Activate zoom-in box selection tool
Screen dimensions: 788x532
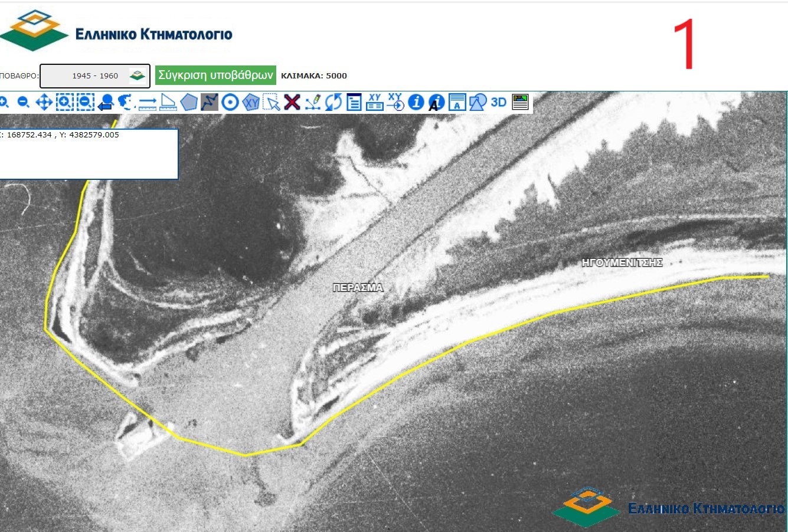tap(65, 102)
